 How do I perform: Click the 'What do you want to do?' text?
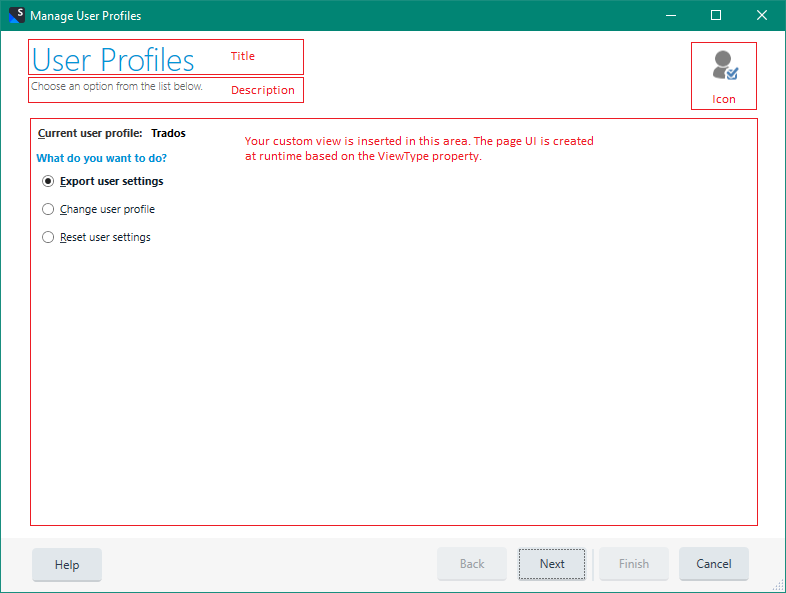tap(102, 158)
